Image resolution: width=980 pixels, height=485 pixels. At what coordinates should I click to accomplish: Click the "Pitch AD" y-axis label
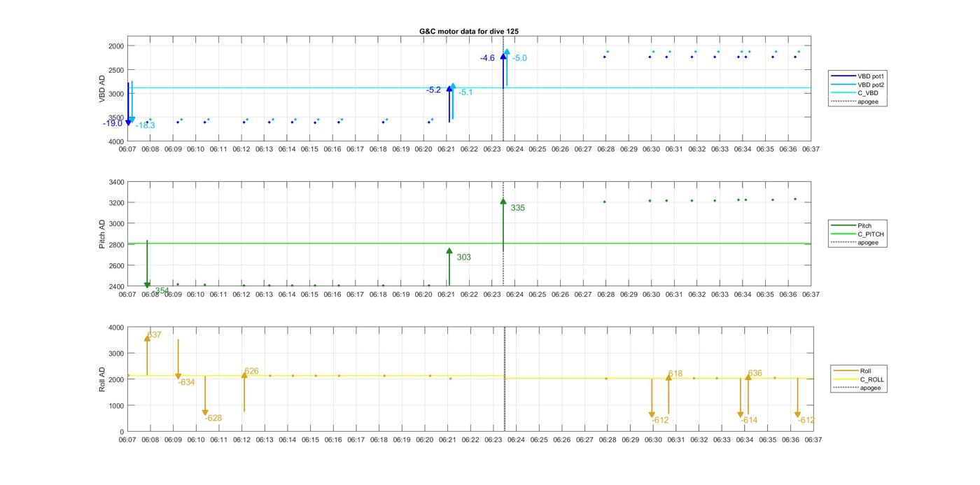[102, 234]
